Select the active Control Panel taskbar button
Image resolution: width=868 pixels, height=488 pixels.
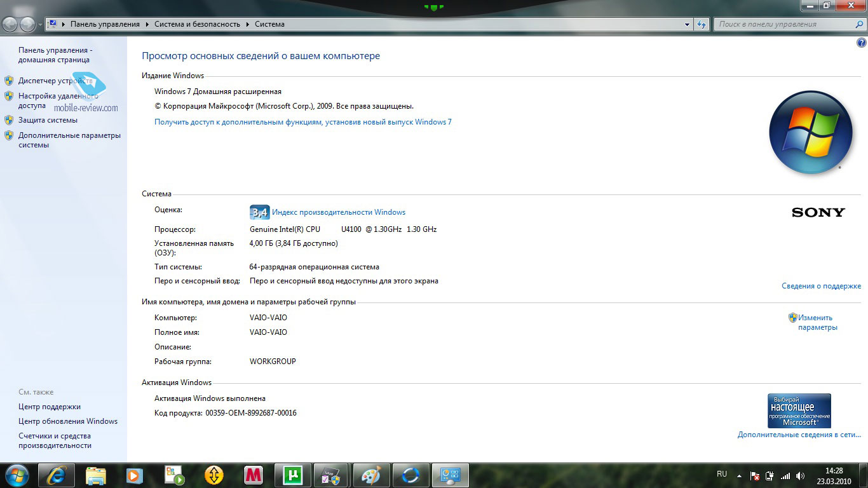(451, 475)
